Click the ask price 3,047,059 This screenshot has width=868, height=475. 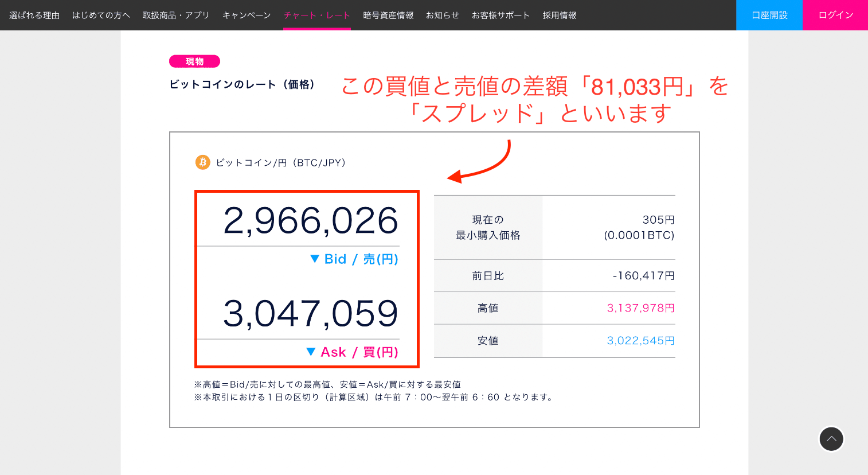point(311,314)
